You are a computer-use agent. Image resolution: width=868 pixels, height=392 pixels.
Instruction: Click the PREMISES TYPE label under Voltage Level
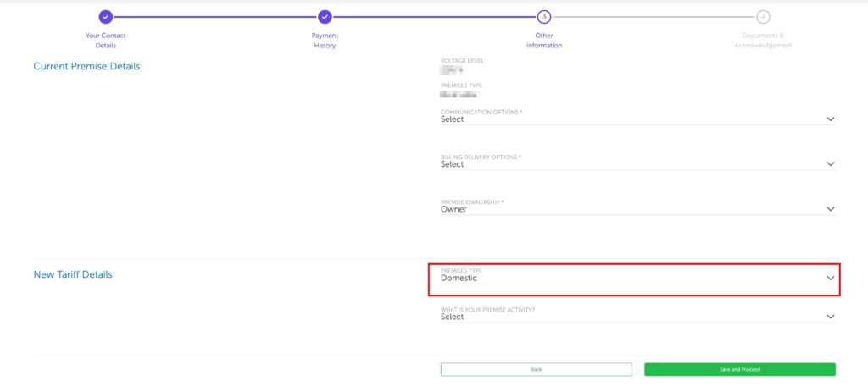click(462, 86)
